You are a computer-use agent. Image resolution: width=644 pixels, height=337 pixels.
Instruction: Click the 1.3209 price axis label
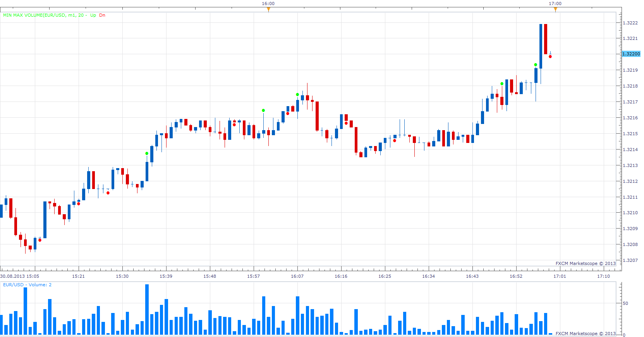point(630,229)
